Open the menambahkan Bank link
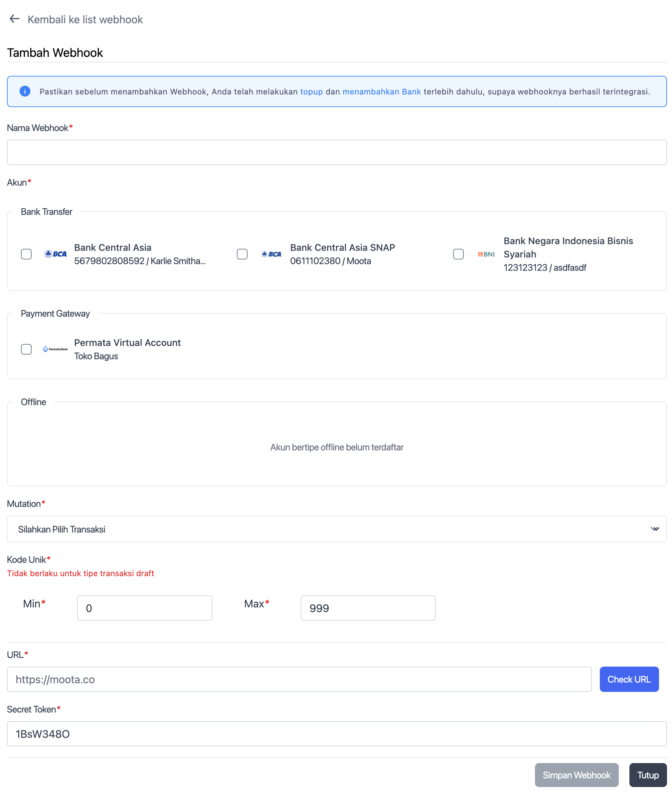Image resolution: width=672 pixels, height=801 pixels. pos(381,91)
